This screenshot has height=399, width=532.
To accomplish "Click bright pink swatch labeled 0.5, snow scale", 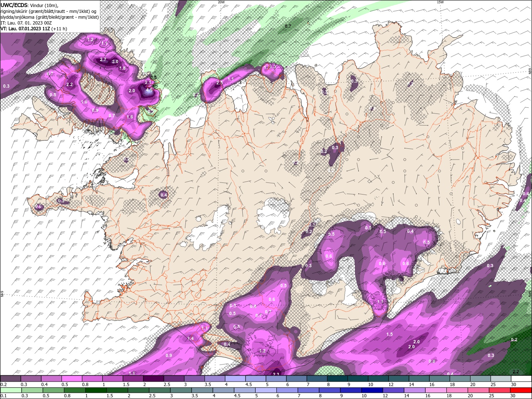I will click(x=71, y=379).
